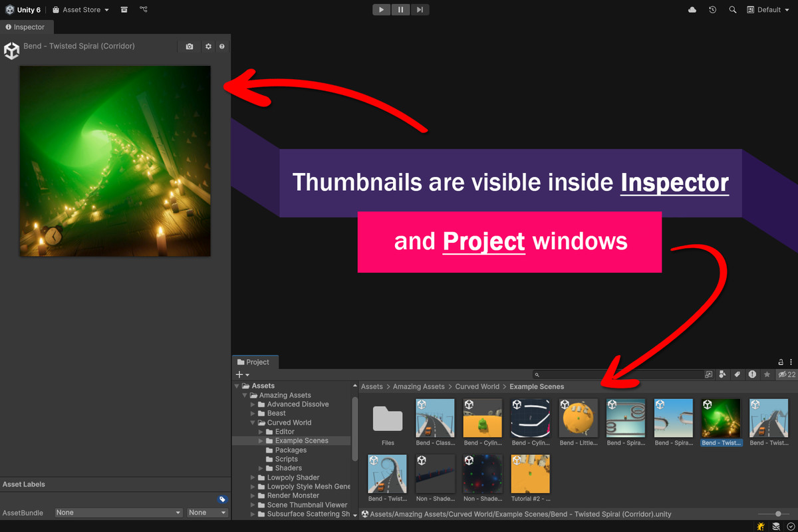Screen dimensions: 798x532
Task: Open the AssetBundle name dropdown
Action: pyautogui.click(x=118, y=513)
